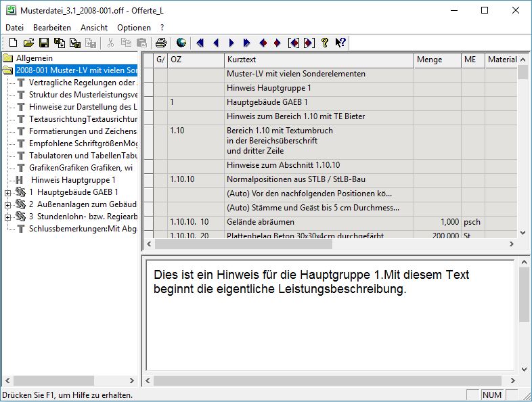Image resolution: width=532 pixels, height=402 pixels.
Task: Expand the 1 Hauptgebäude GAEB 1 node
Action: (7, 193)
